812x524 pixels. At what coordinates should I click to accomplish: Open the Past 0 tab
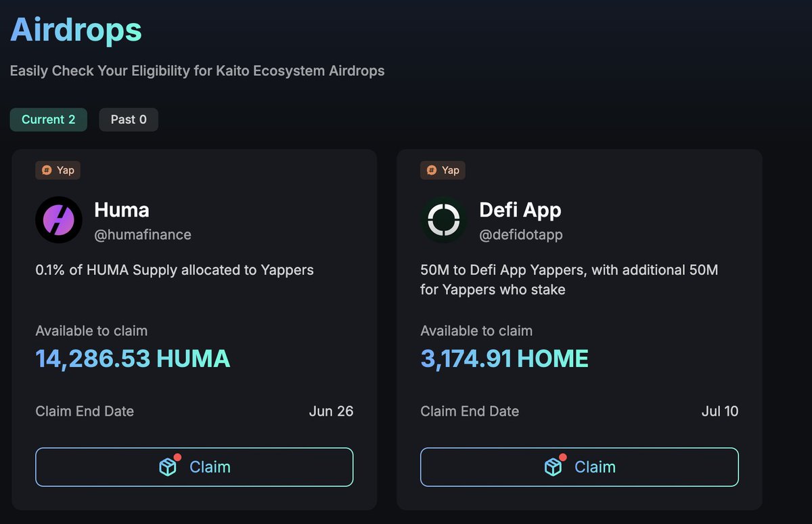coord(129,120)
